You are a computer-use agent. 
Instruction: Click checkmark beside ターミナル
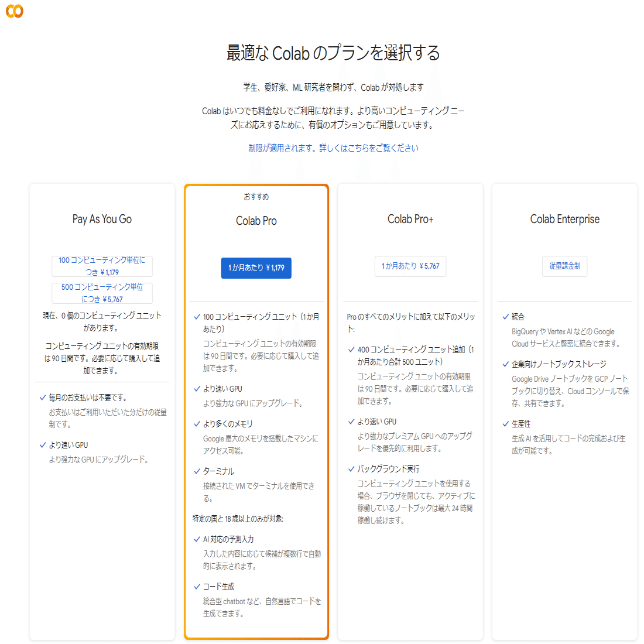point(197,471)
